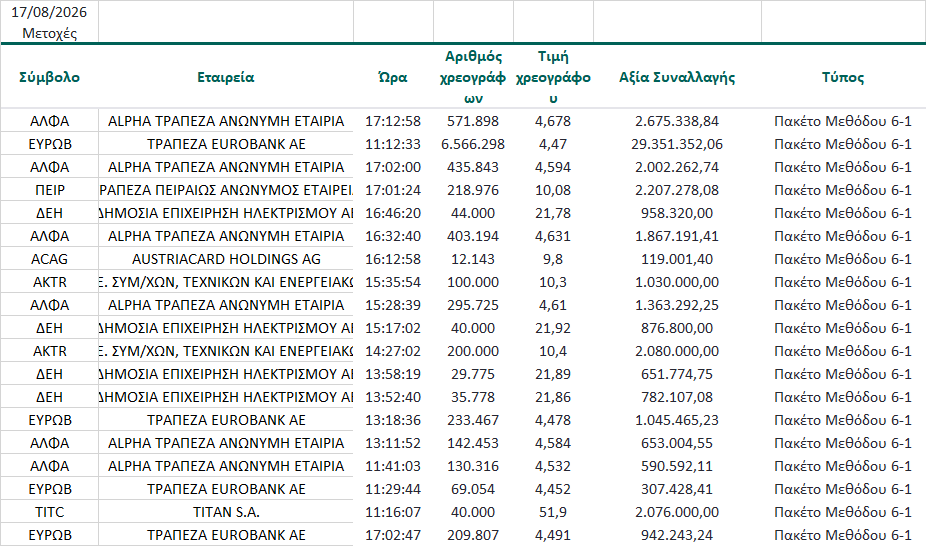The height and width of the screenshot is (546, 926).
Task: Click quantity cell 29.775
Action: tap(473, 374)
